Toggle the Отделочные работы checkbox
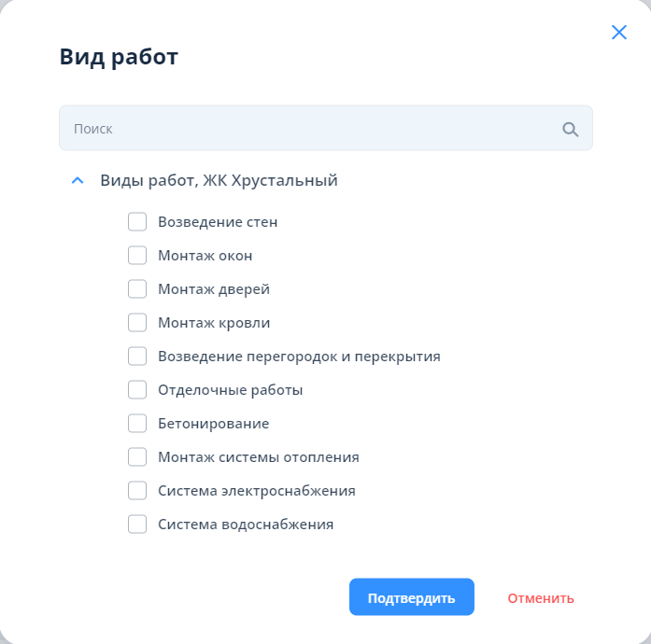The width and height of the screenshot is (651, 644). [137, 390]
